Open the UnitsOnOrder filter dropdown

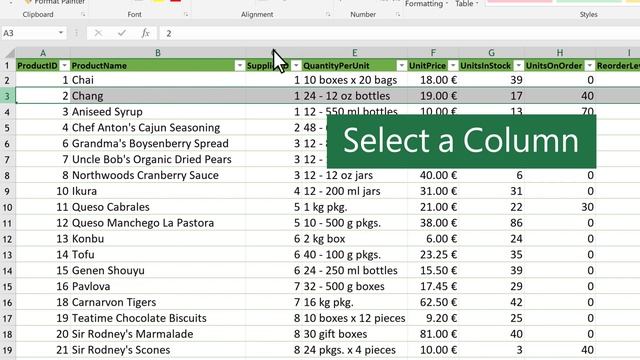(589, 66)
